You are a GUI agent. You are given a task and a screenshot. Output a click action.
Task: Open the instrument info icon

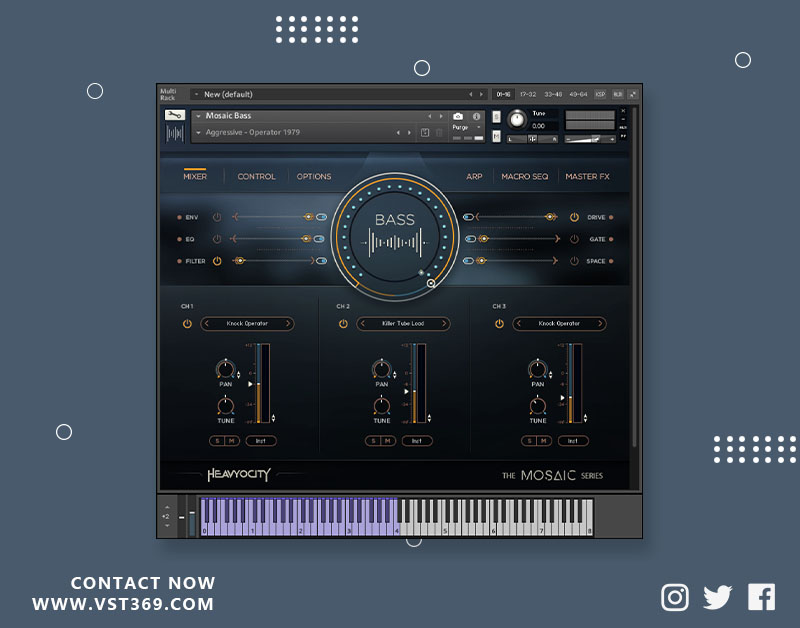coord(476,116)
